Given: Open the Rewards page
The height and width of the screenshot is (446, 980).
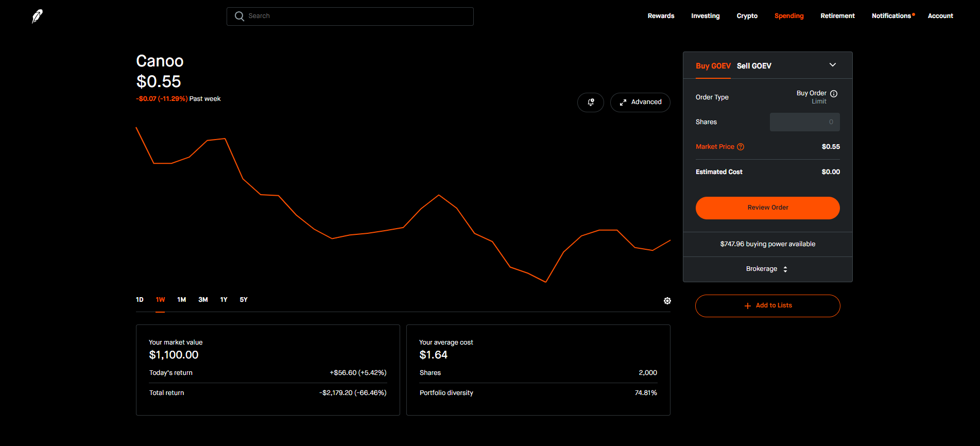Looking at the screenshot, I should pyautogui.click(x=661, y=16).
